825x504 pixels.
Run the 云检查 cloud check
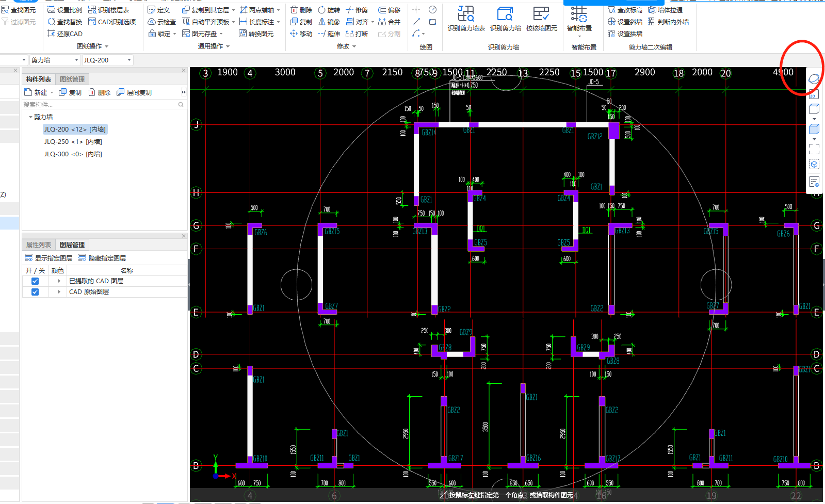[x=161, y=22]
